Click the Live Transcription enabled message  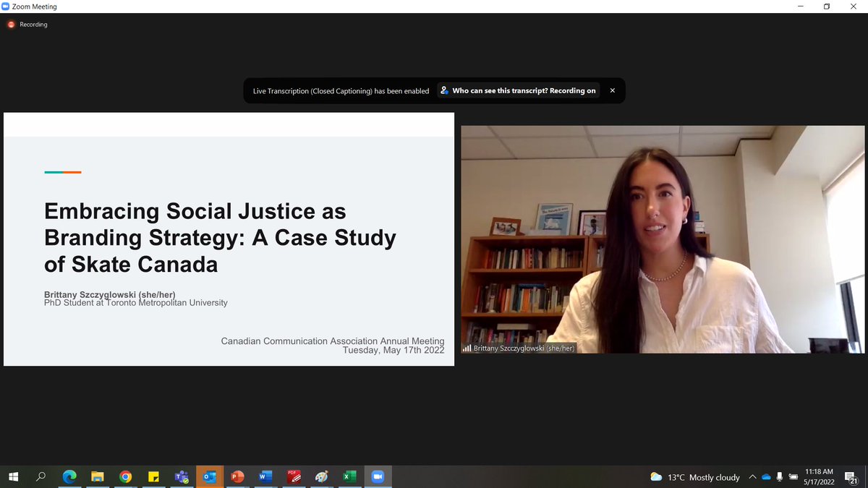pyautogui.click(x=341, y=90)
